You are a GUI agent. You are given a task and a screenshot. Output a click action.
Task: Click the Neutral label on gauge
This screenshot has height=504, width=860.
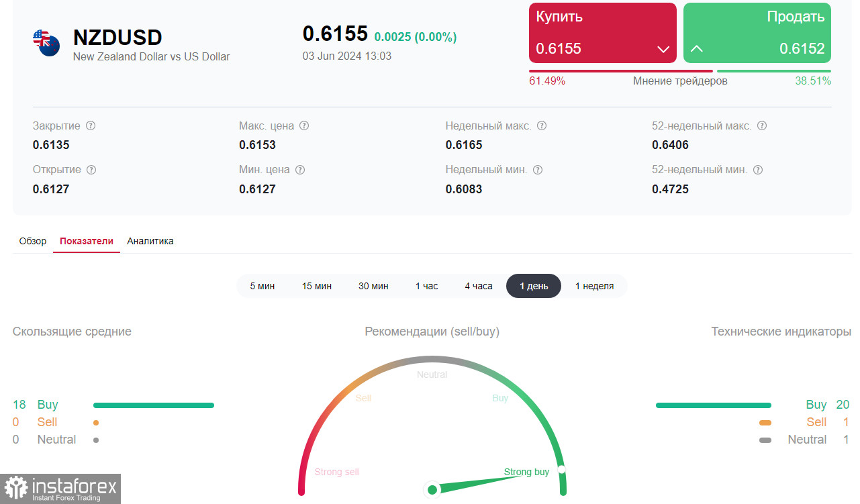point(432,374)
